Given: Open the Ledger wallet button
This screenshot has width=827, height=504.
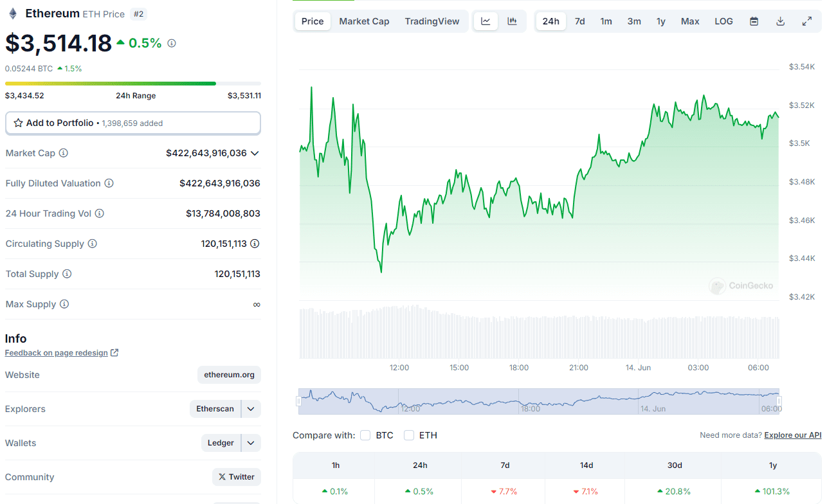Looking at the screenshot, I should (x=221, y=443).
